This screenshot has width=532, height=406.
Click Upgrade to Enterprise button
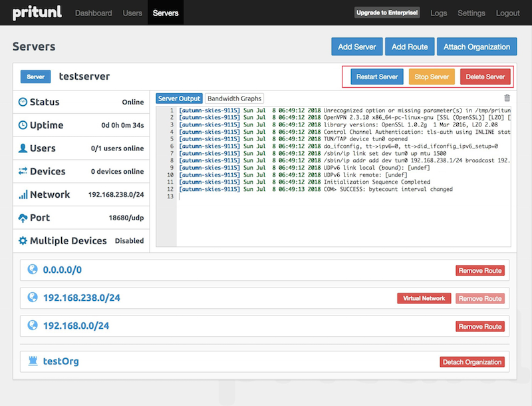[387, 13]
